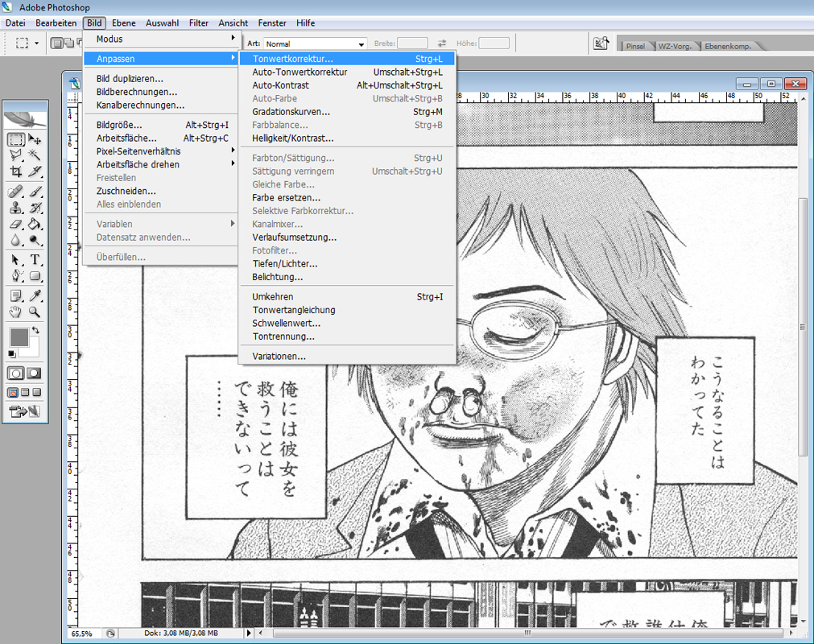
Task: Open the file browser icon in options bar
Action: tap(601, 43)
